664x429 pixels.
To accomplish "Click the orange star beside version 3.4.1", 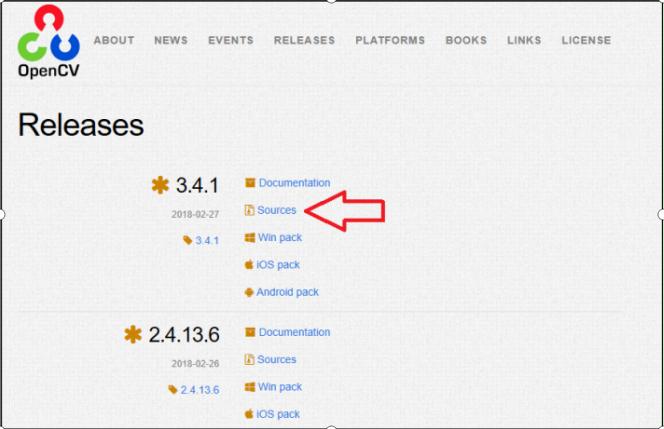I will click(x=160, y=185).
